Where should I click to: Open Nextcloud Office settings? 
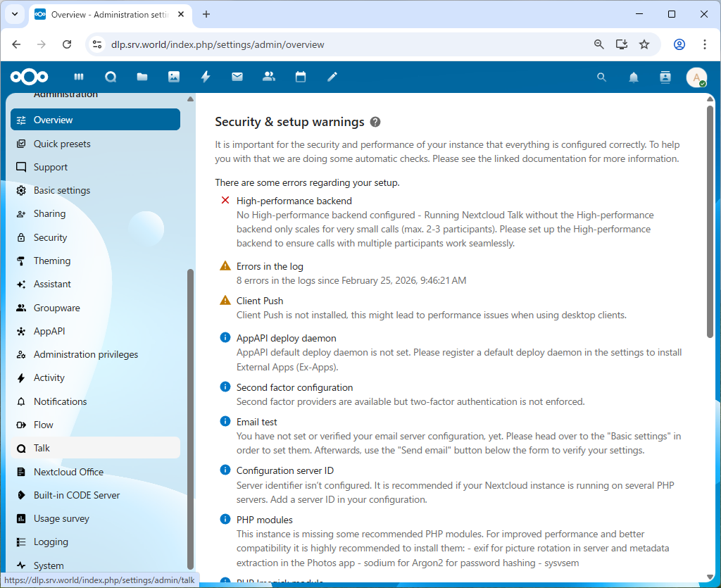(x=95, y=472)
